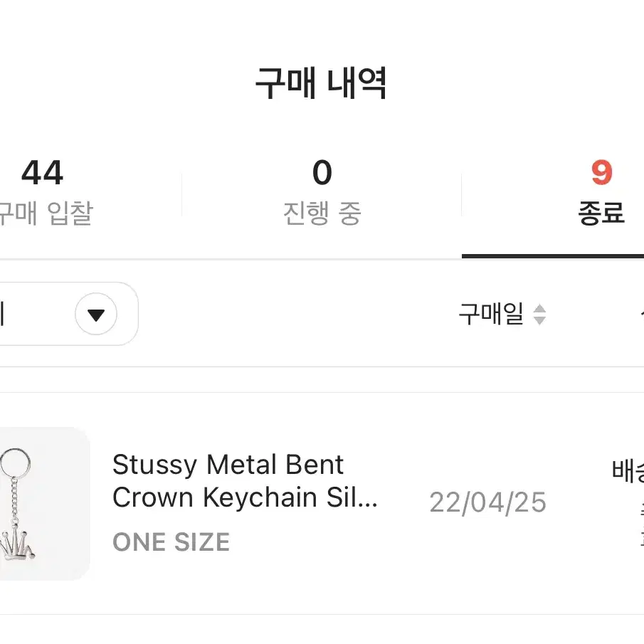The image size is (644, 644).
Task: Click the upward sort triangle beside 구매일
Action: [x=539, y=309]
